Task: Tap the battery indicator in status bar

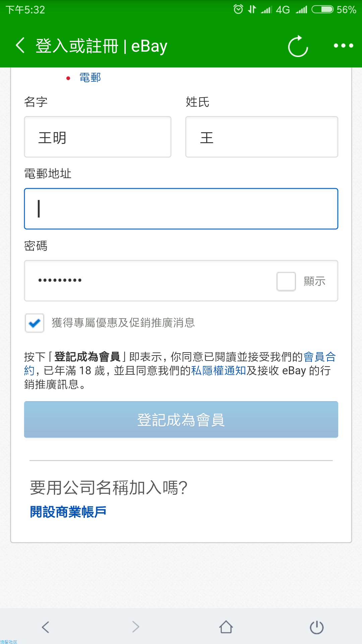Action: click(322, 9)
